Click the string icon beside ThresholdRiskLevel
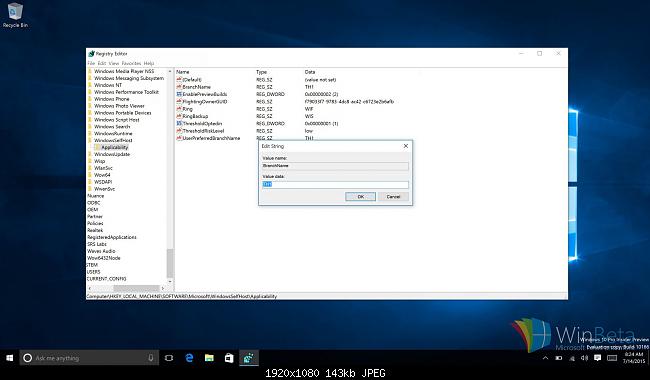This screenshot has width=650, height=380. pyautogui.click(x=179, y=131)
